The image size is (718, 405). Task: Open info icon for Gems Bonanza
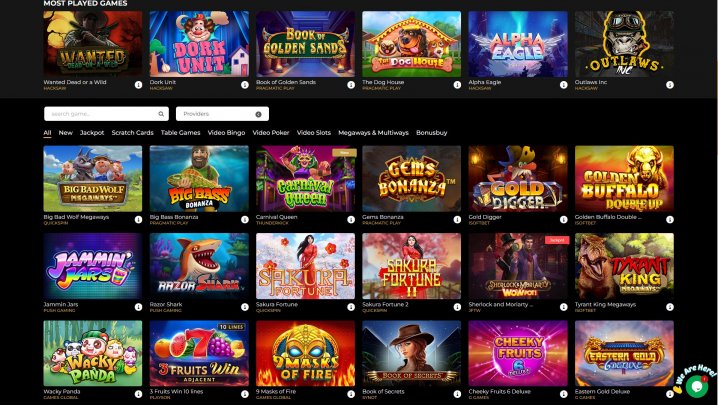[457, 219]
